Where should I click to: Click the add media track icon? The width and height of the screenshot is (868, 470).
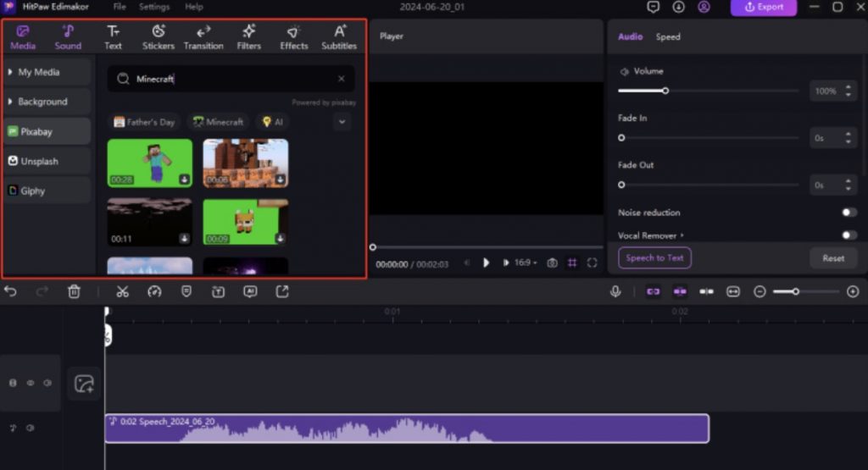[x=84, y=384]
